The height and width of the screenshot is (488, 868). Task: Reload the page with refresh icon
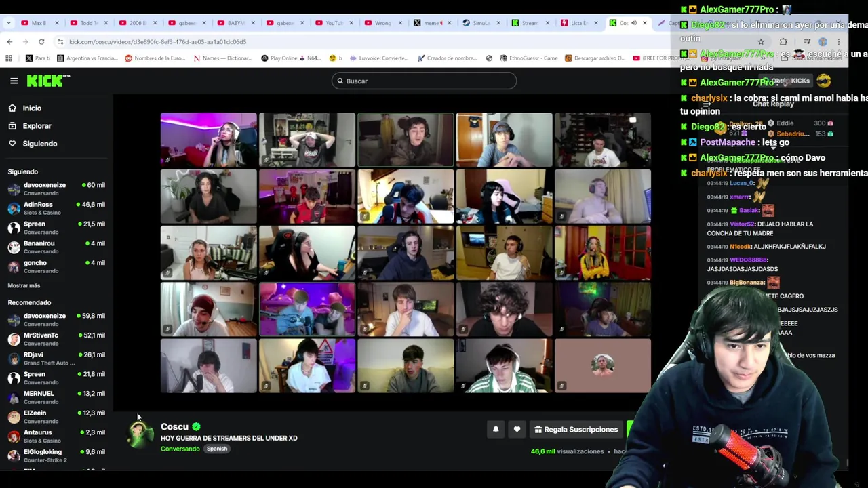[41, 42]
